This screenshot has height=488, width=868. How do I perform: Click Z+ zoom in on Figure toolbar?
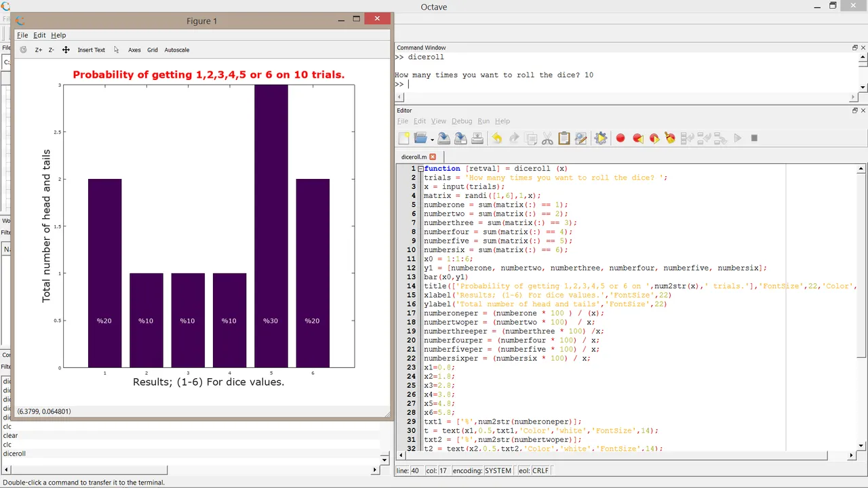click(39, 50)
